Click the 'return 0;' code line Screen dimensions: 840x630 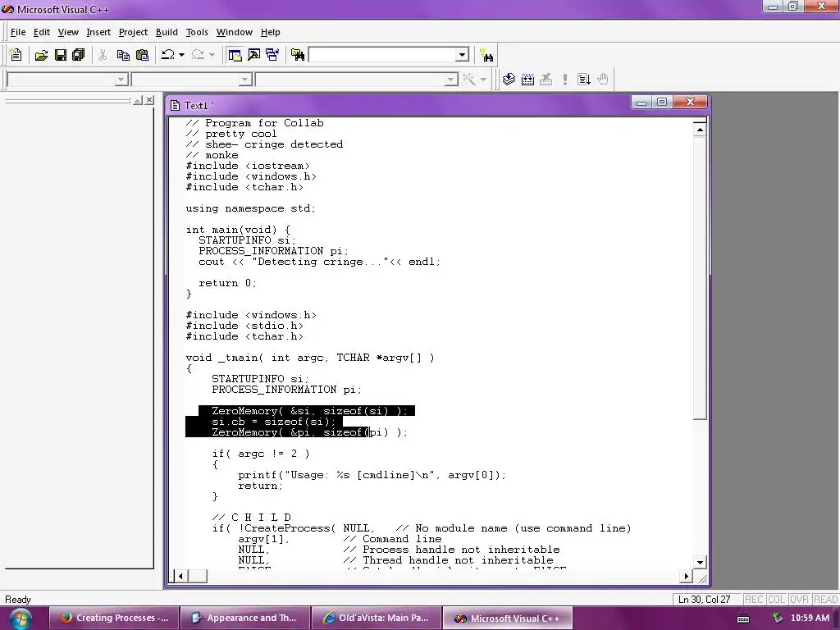point(227,283)
